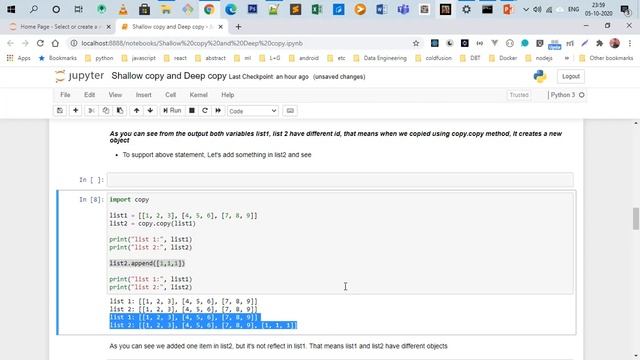Open the View menu
The image size is (640, 360).
(x=115, y=95)
